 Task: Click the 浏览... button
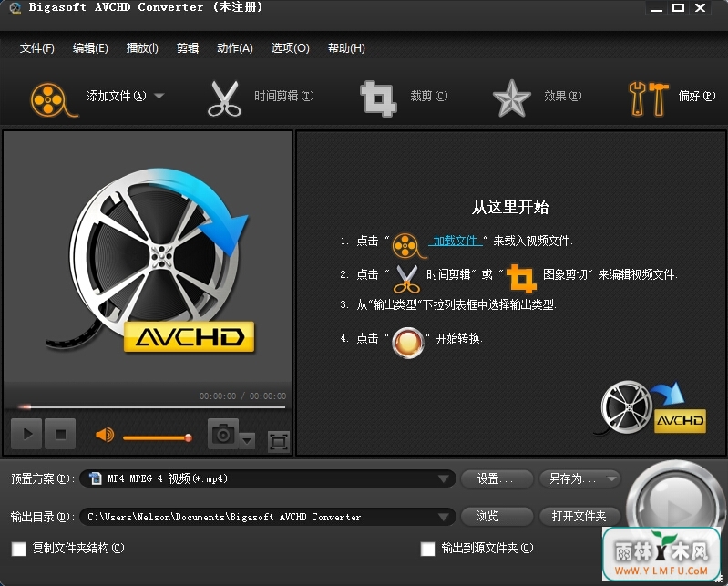497,516
